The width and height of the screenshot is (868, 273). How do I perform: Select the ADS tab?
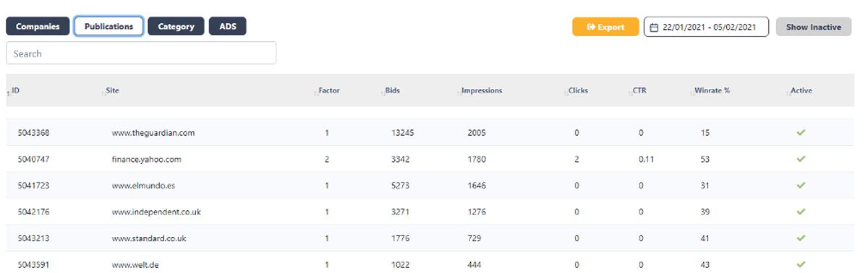[x=228, y=27]
